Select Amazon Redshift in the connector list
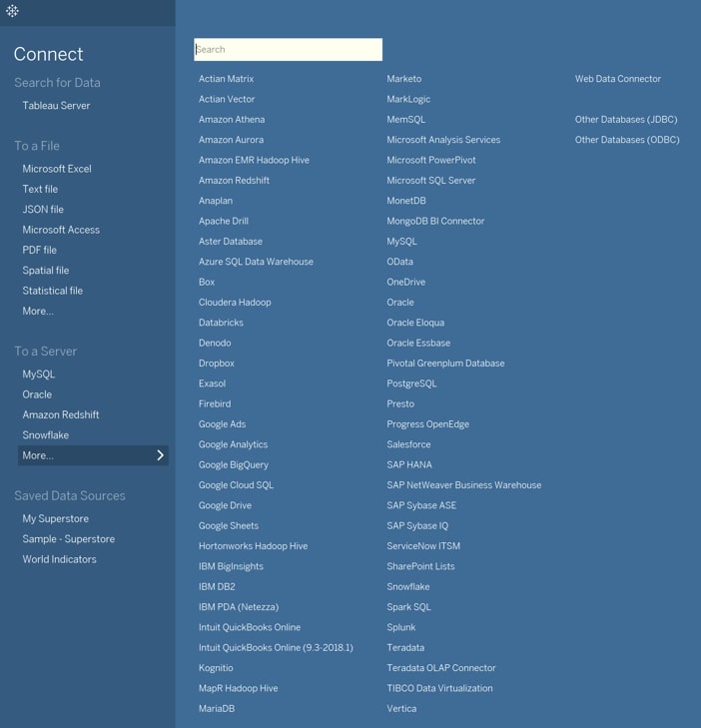The image size is (701, 728). pyautogui.click(x=234, y=180)
